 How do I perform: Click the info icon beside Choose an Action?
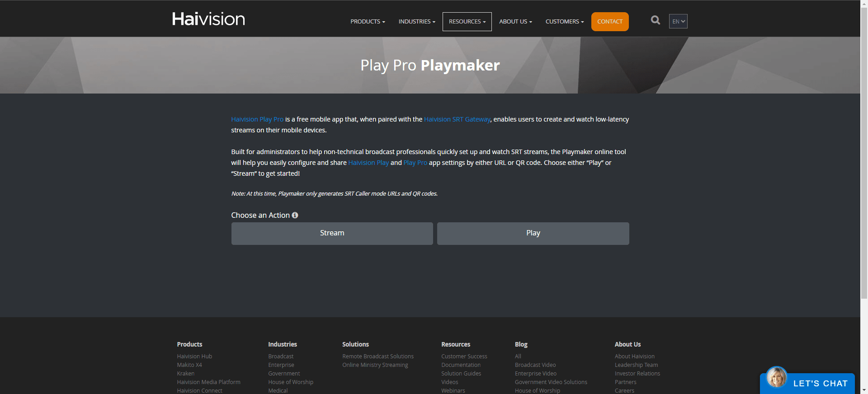295,216
